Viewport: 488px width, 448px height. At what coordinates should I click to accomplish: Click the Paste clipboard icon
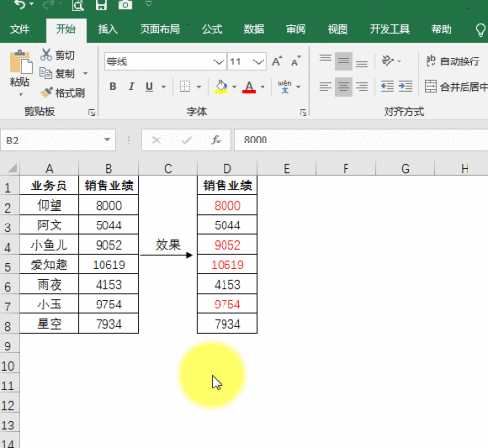(x=20, y=61)
